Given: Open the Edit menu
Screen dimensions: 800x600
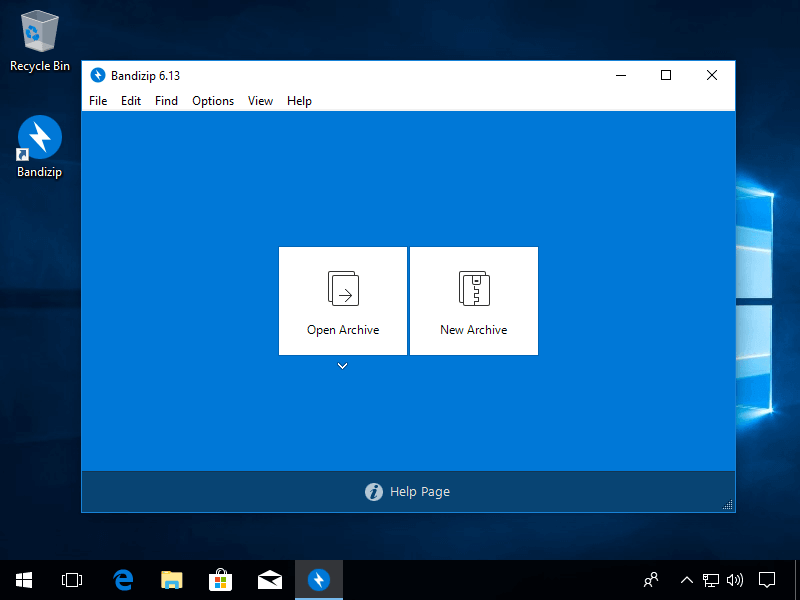Looking at the screenshot, I should (131, 101).
